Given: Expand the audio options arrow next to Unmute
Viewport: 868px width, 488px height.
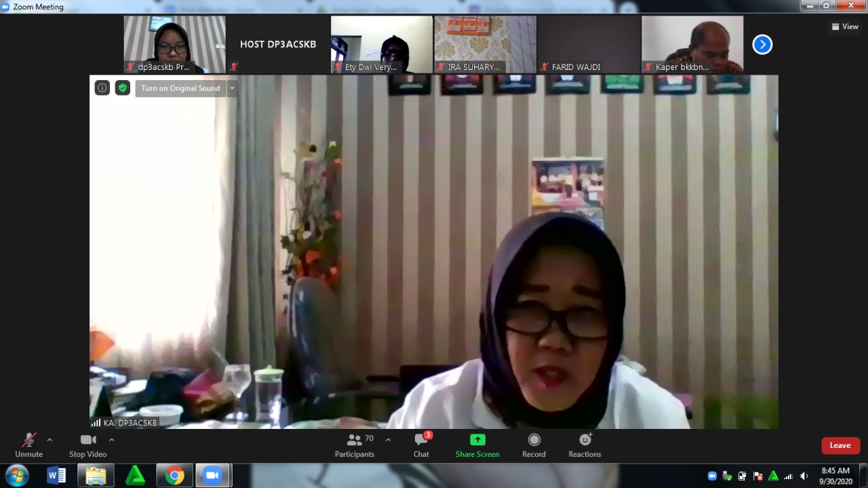Looking at the screenshot, I should [50, 440].
